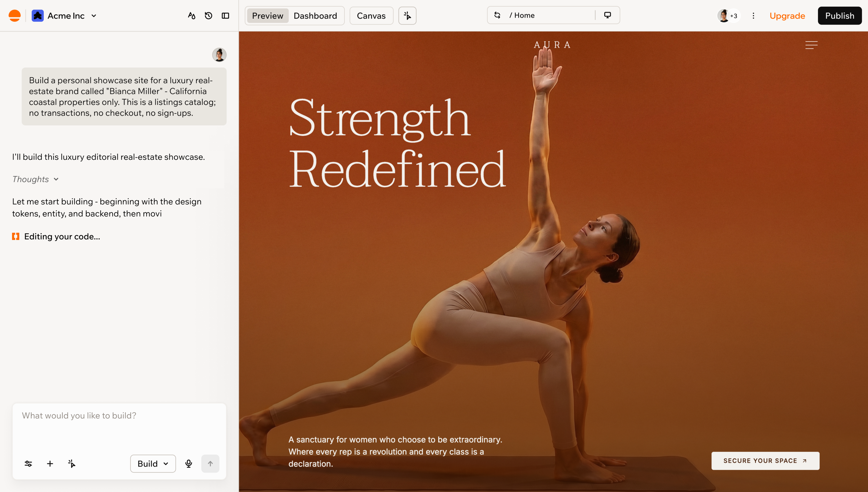Open the three-dot more options menu

coord(753,15)
